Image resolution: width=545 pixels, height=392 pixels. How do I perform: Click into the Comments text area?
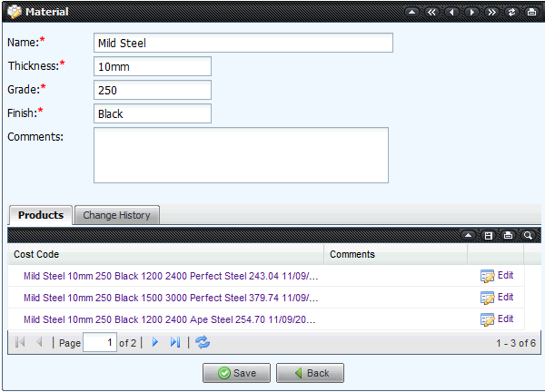(x=241, y=155)
